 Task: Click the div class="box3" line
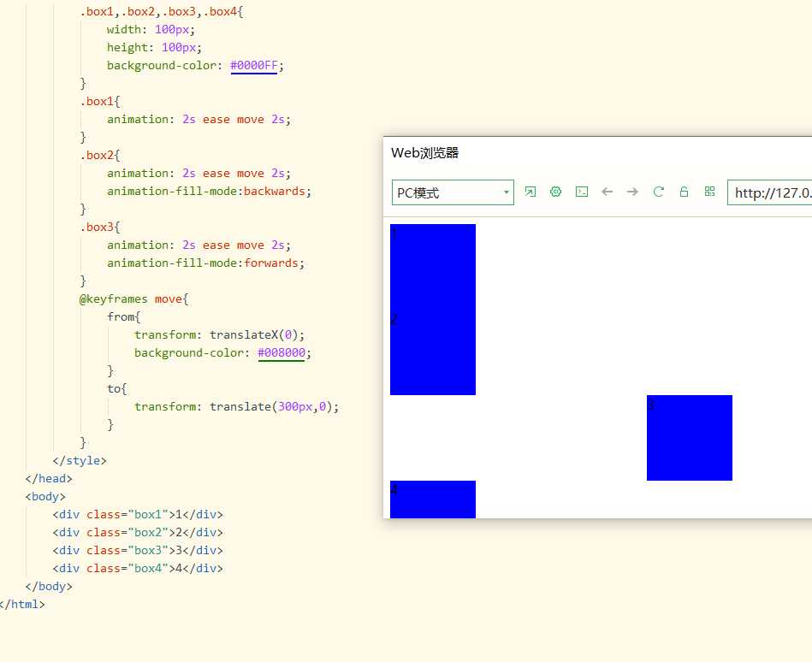(138, 550)
